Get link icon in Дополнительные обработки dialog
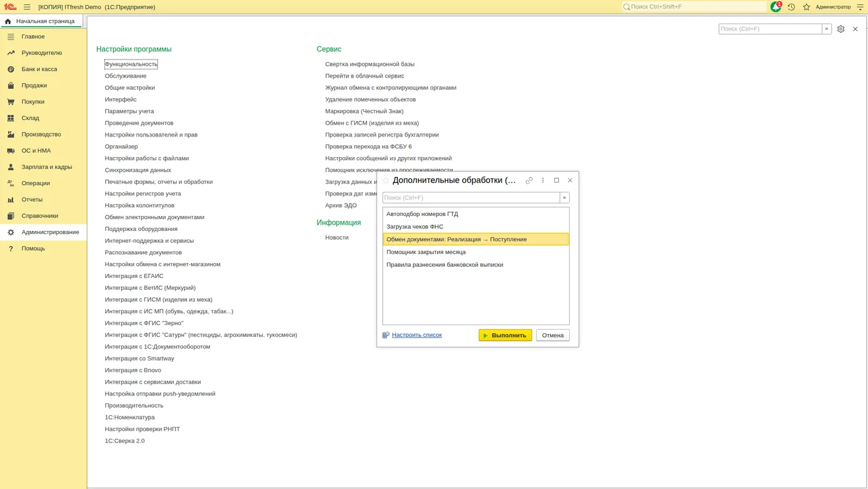This screenshot has height=489, width=868. (529, 181)
